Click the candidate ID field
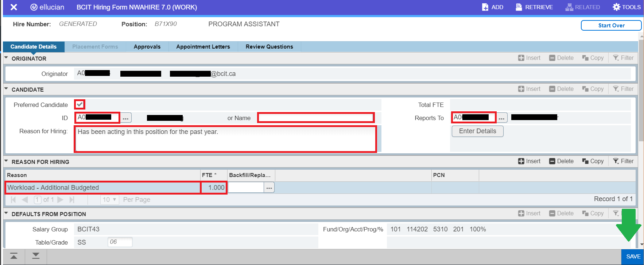The height and width of the screenshot is (265, 644). tap(97, 118)
